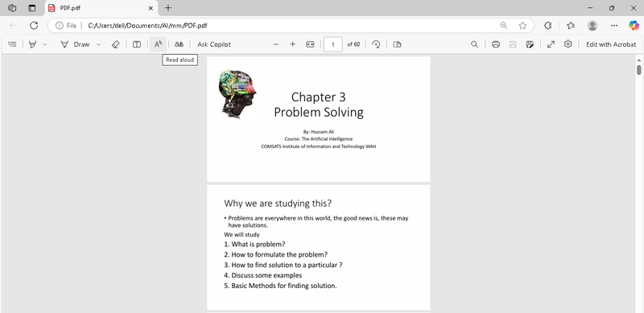Click '2. How to formulate the problem?'
The width and height of the screenshot is (644, 313).
275,254
